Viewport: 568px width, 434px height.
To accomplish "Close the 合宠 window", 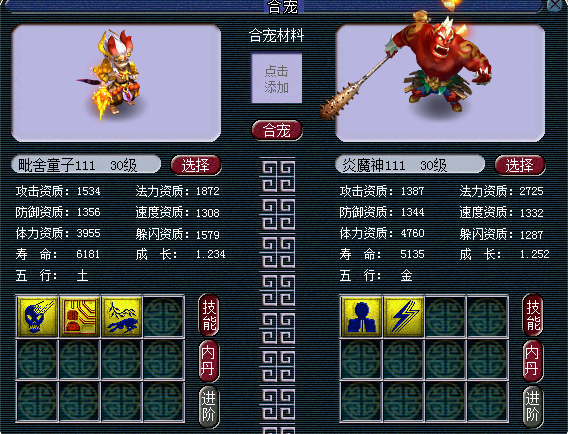I will pyautogui.click(x=555, y=5).
